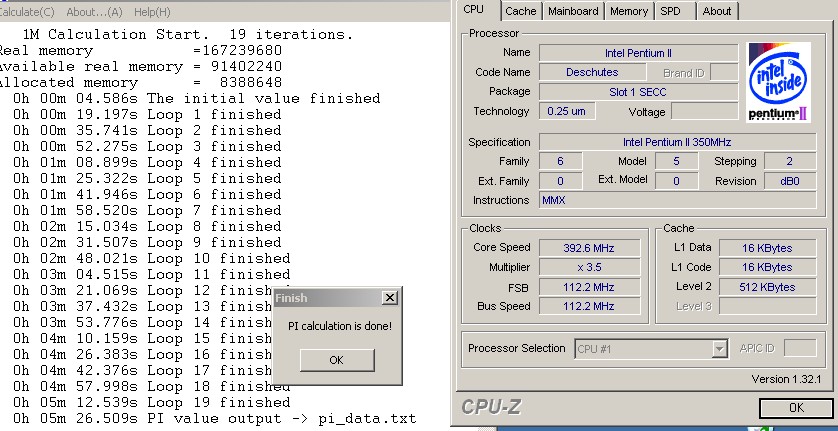
Task: Switch to the Mainboard tab
Action: [x=573, y=11]
